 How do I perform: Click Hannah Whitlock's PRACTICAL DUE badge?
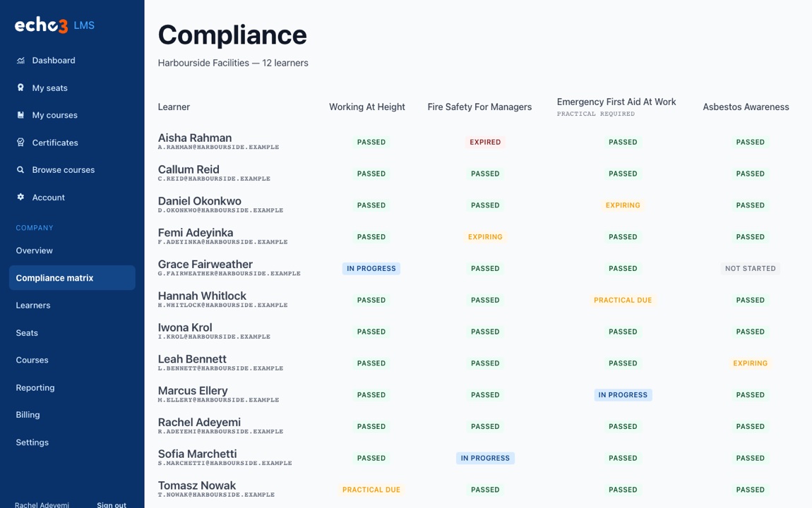pos(623,300)
